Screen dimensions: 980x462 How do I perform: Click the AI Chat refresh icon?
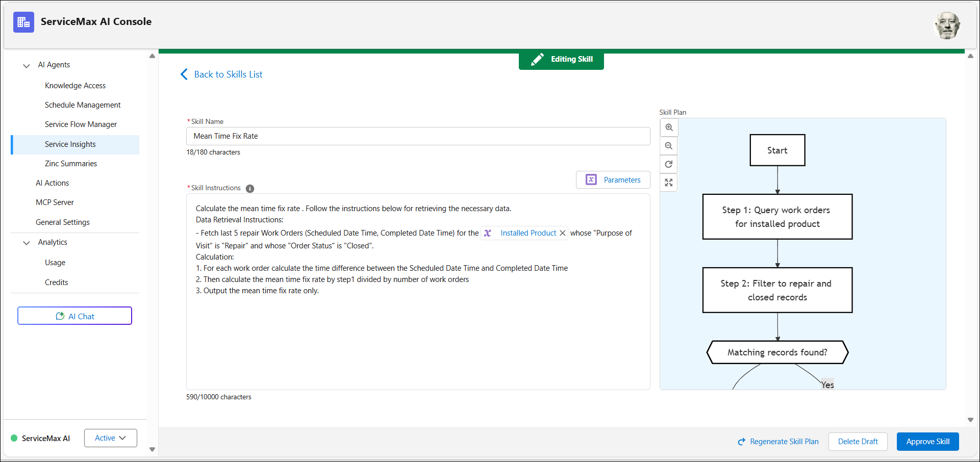[60, 316]
